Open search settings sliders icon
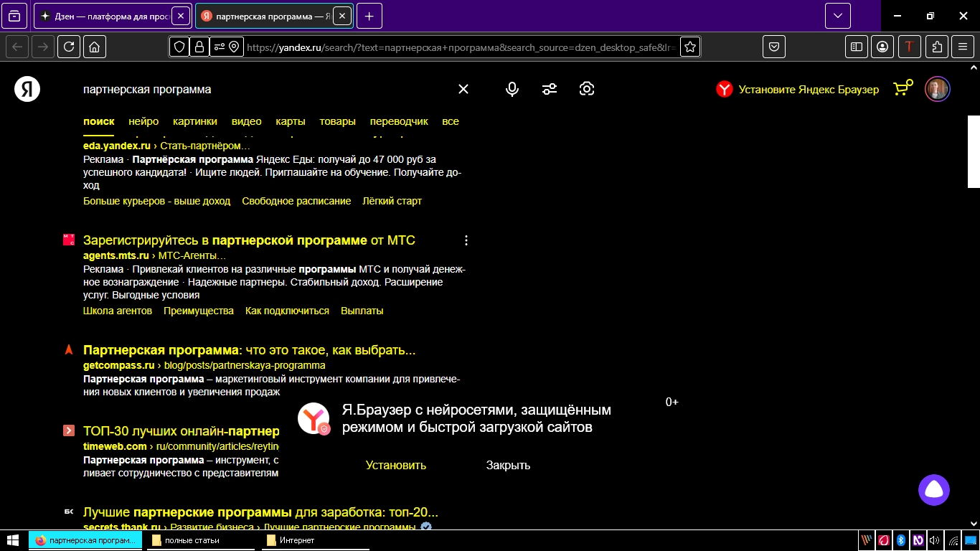 coord(550,89)
